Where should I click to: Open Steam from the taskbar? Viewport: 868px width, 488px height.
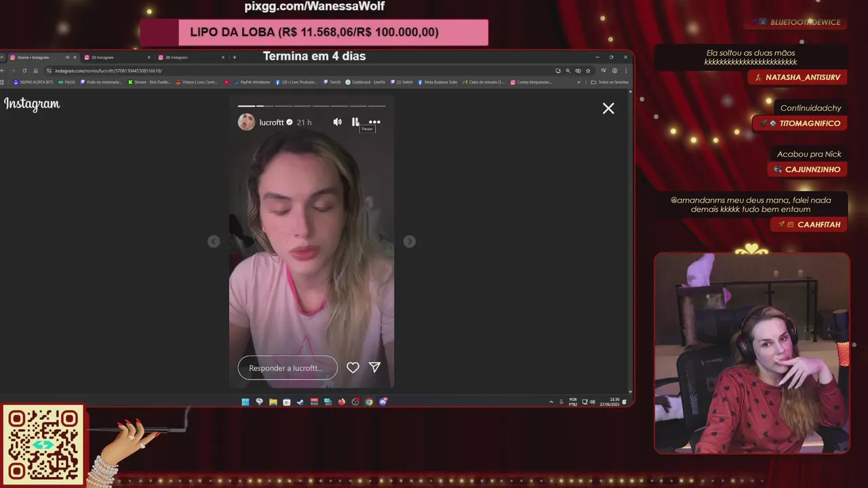(x=300, y=402)
